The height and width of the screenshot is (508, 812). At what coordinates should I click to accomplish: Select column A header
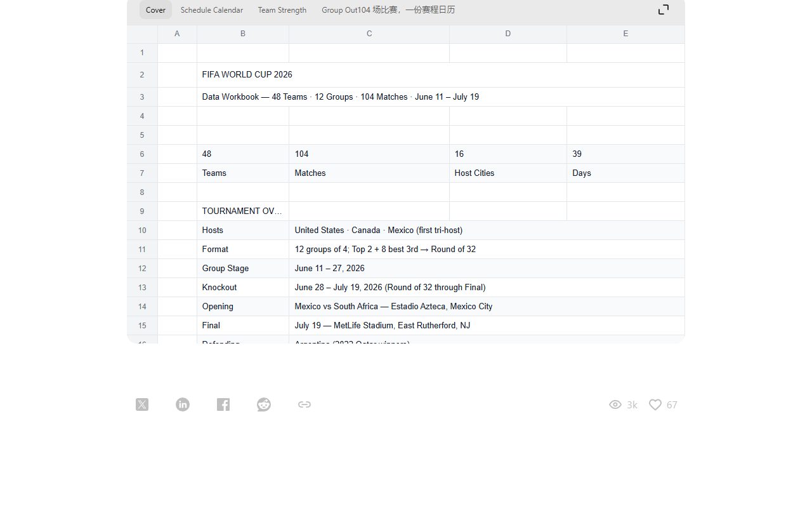[177, 34]
